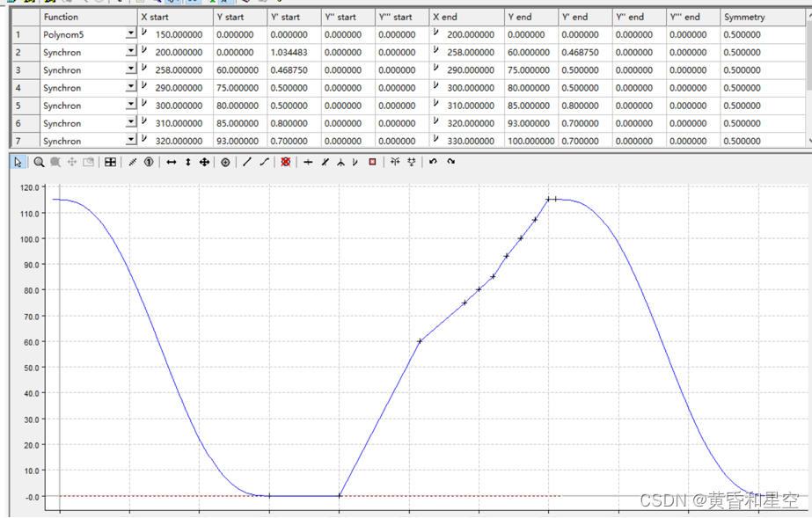Screen dimensions: 812x518
Task: Toggle the X start marker in row 2
Action: pyautogui.click(x=144, y=50)
